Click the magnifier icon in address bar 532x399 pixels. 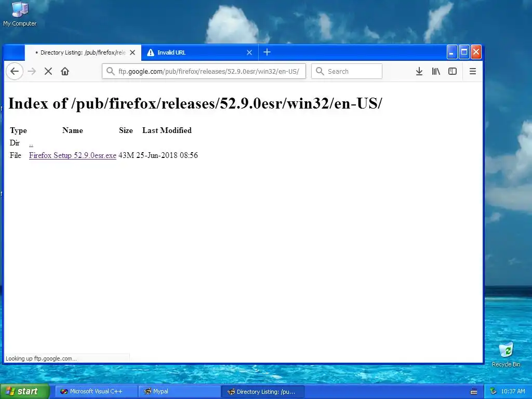point(110,71)
